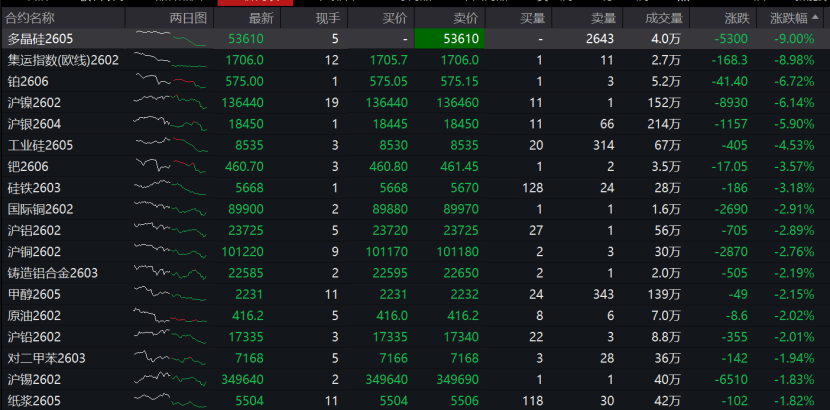
Task: Sort quotes by the 最新 column header
Action: pos(260,18)
